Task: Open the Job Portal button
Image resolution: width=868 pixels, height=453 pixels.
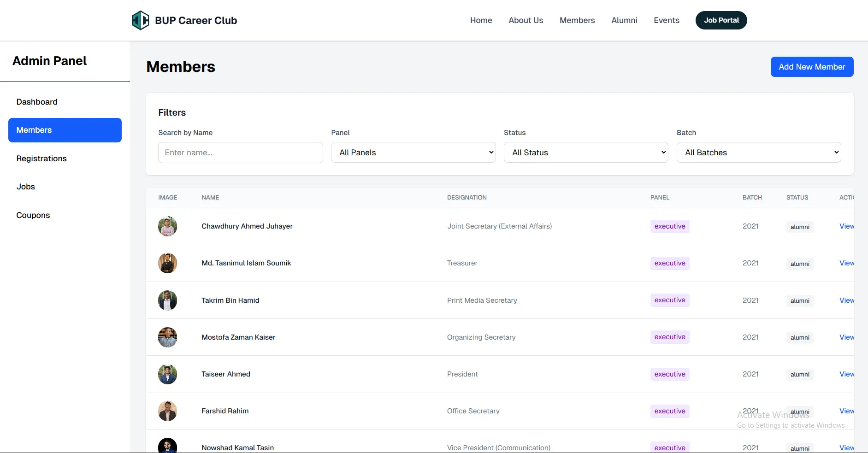Action: click(721, 20)
